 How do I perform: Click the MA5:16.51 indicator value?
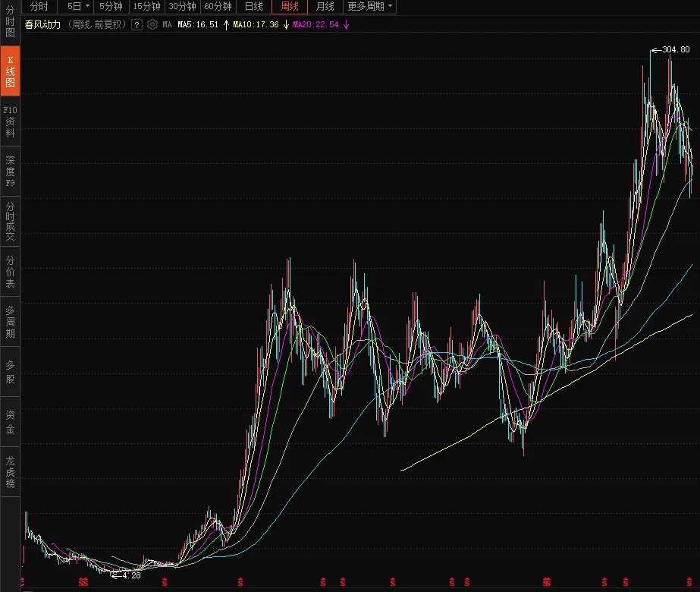tap(198, 24)
